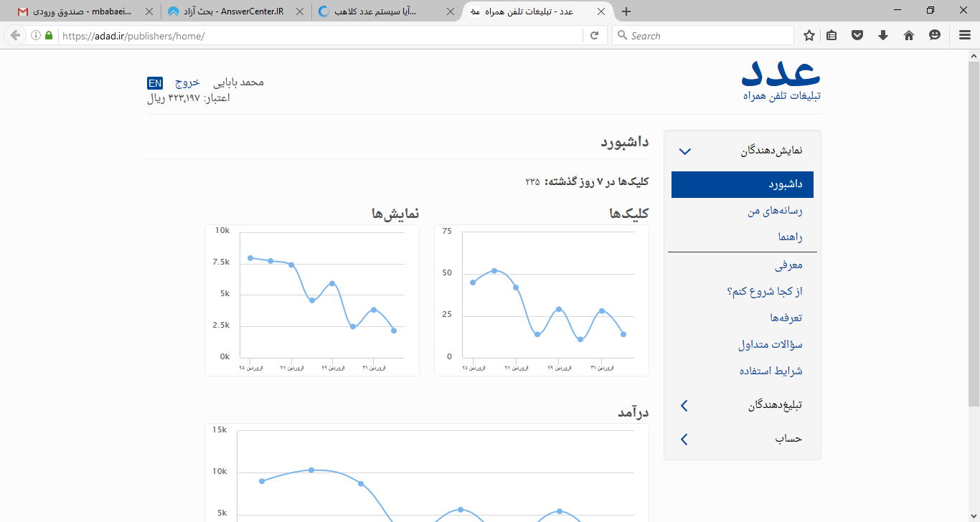The image size is (980, 522).
Task: Click the خروج logout link
Action: click(187, 82)
